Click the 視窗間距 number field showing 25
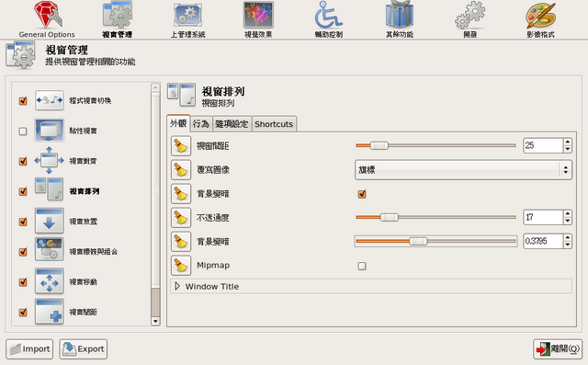 [543, 145]
